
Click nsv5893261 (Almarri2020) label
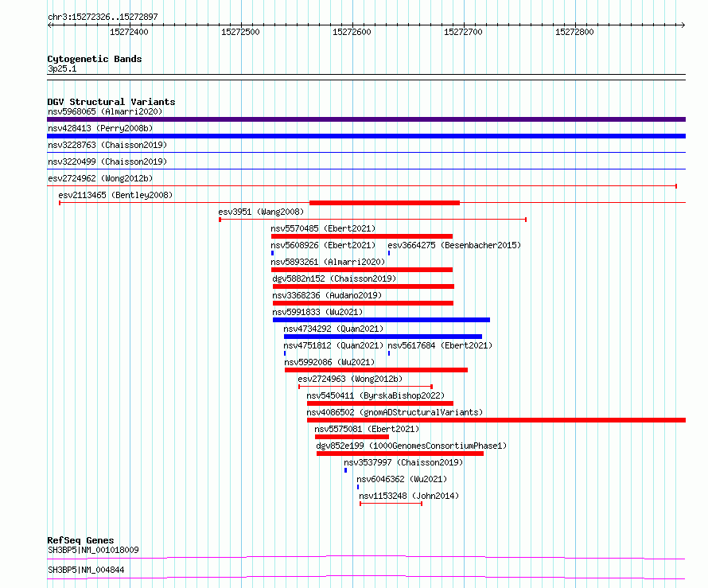point(329,262)
